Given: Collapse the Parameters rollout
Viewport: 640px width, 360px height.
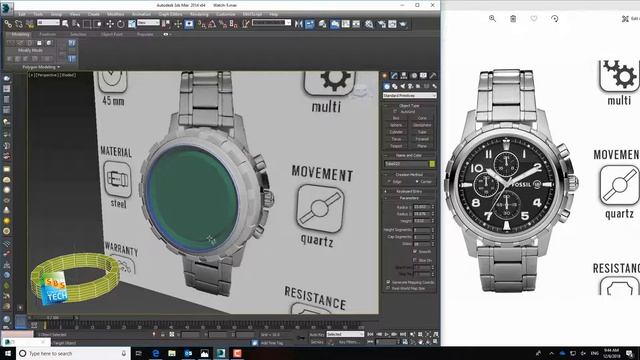Looking at the screenshot, I should (409, 198).
